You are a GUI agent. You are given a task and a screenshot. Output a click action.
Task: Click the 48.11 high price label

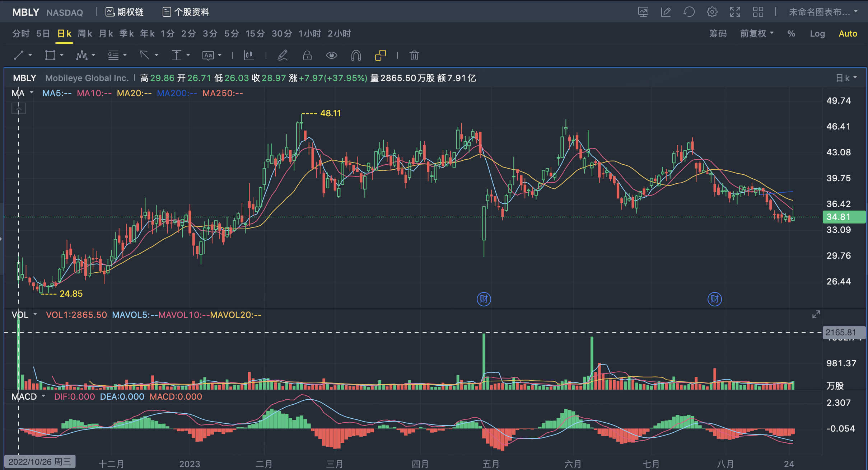[x=331, y=113]
